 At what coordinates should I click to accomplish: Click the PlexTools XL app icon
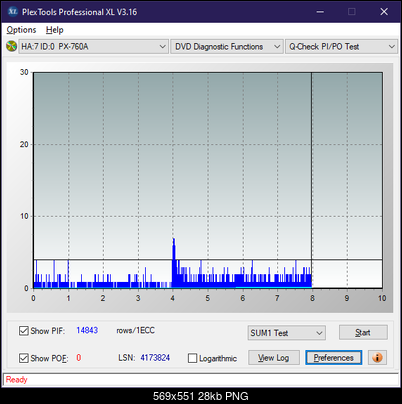tap(13, 12)
